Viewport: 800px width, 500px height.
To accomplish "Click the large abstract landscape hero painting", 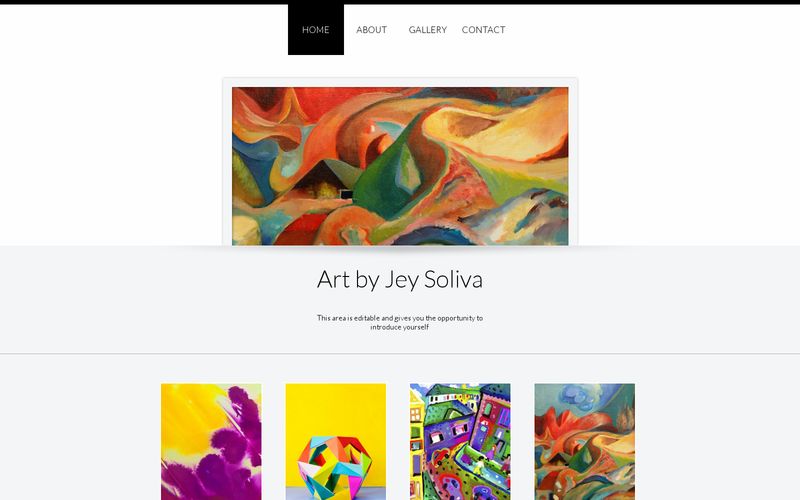I will [x=400, y=166].
